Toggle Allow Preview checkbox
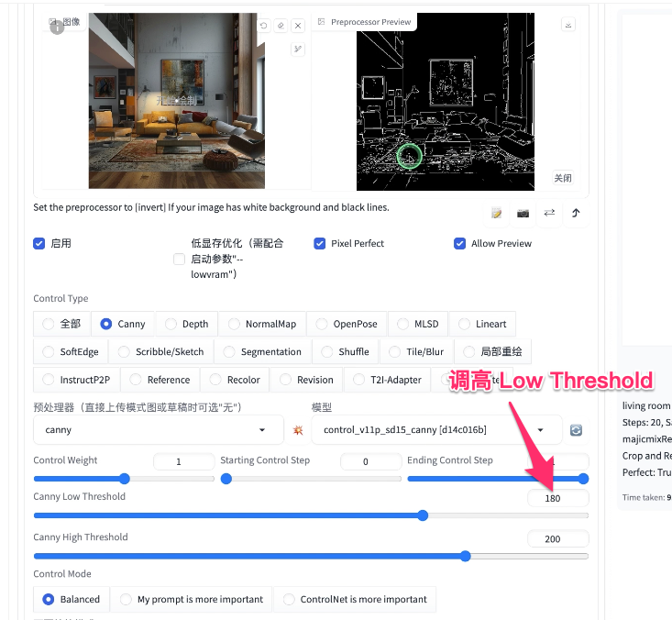This screenshot has width=672, height=620. pyautogui.click(x=460, y=244)
